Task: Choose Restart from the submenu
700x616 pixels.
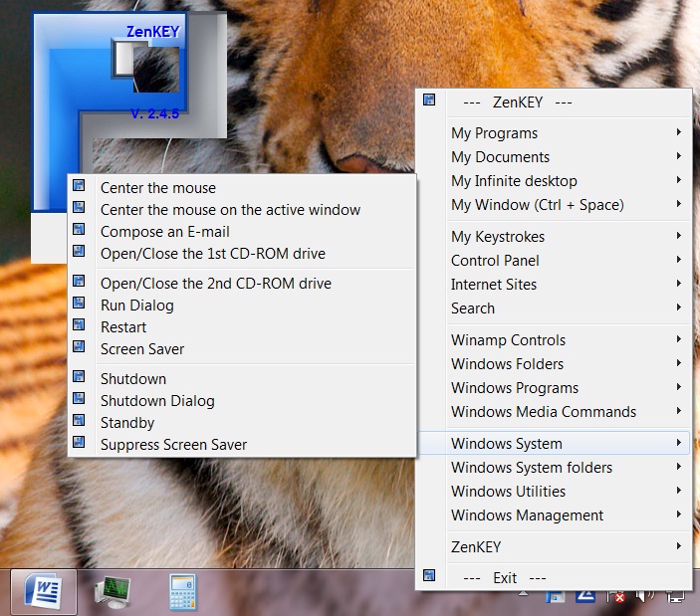Action: click(x=242, y=327)
